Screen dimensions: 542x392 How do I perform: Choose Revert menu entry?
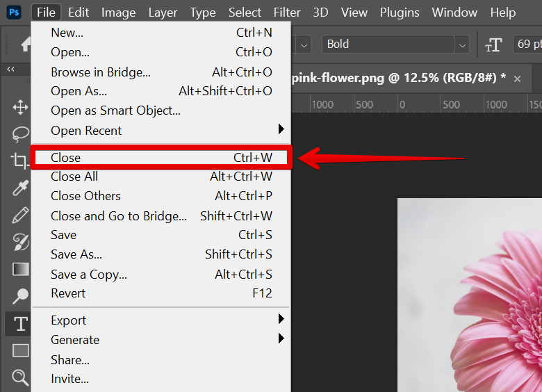[x=161, y=293]
